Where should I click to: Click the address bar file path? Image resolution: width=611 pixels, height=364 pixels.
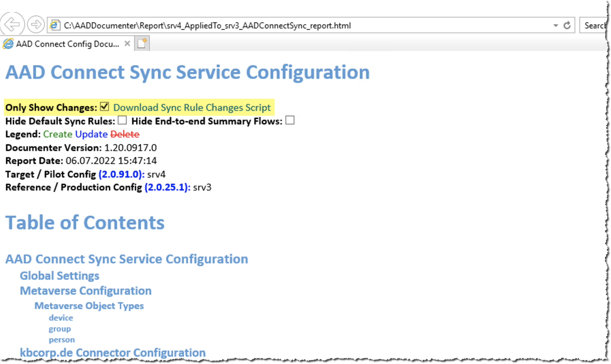click(x=207, y=26)
